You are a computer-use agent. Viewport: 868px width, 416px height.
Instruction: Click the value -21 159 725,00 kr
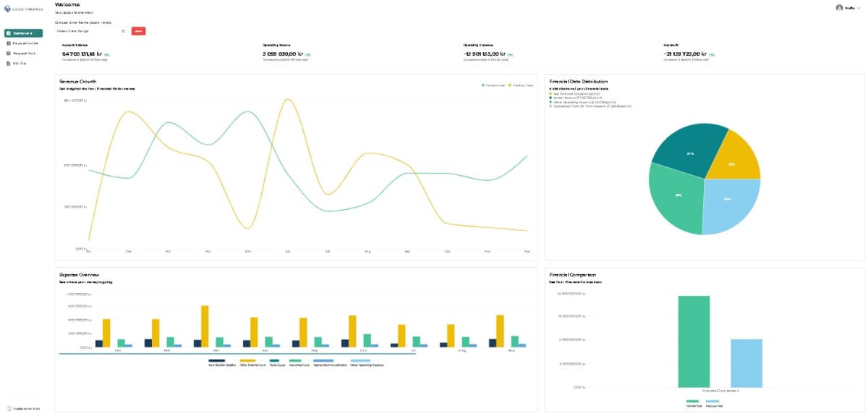685,54
